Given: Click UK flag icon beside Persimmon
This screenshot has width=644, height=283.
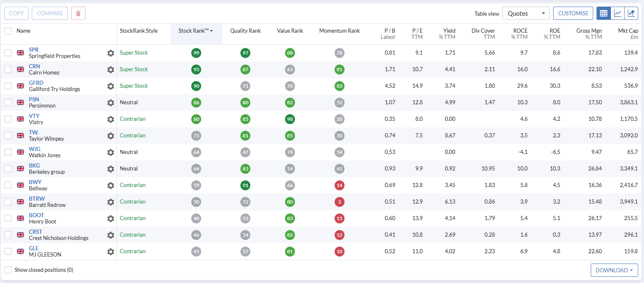Looking at the screenshot, I should [20, 103].
